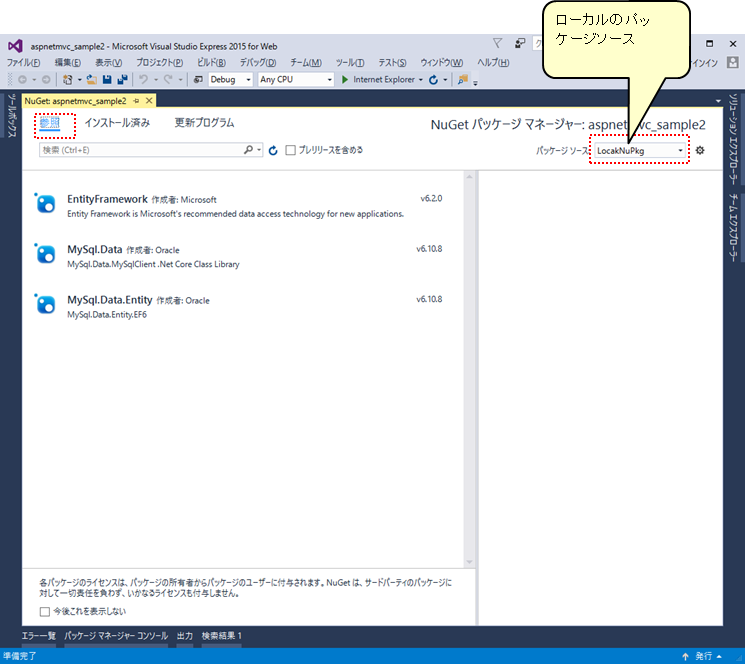The height and width of the screenshot is (664, 745).
Task: Click the Open File folder icon
Action: 92,80
